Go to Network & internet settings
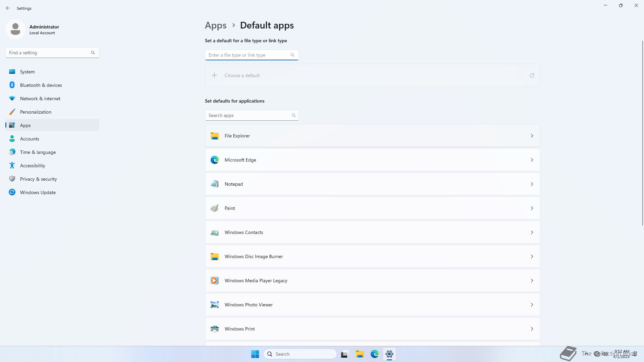 tap(52, 99)
